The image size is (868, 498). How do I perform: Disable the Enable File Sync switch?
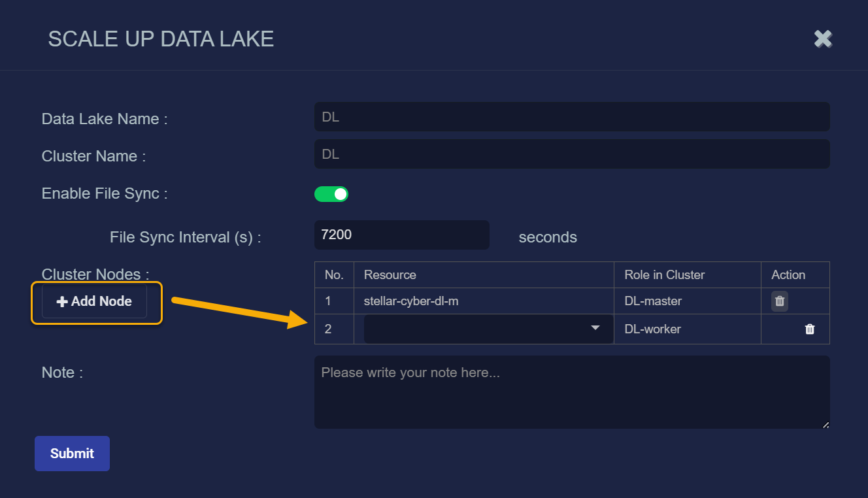(x=331, y=194)
